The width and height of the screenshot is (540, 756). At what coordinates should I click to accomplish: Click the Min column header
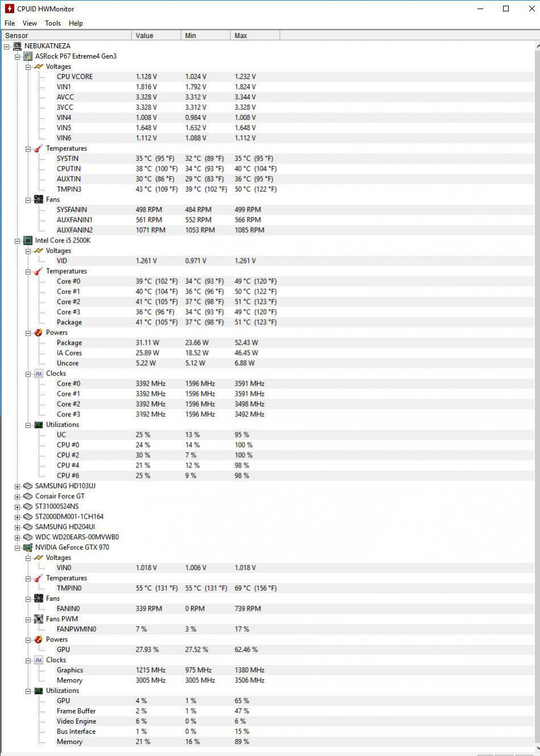pos(206,35)
